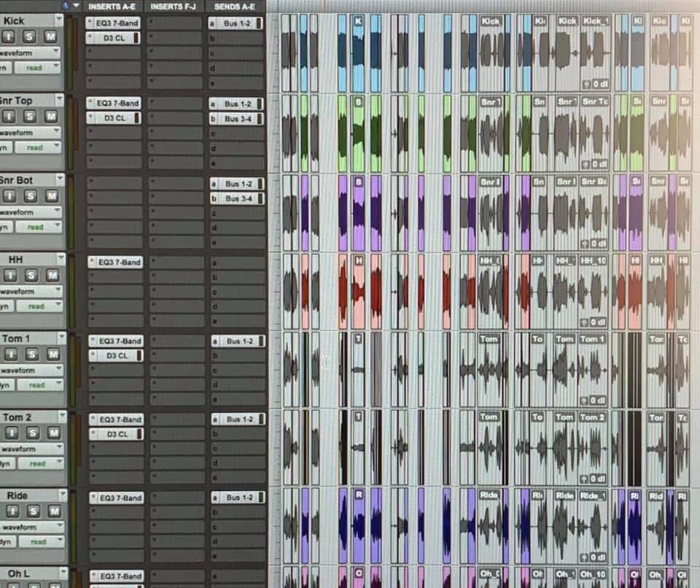Viewport: 700px width, 588px height.
Task: Open the D3 CL insert on Tom 2
Action: (115, 433)
